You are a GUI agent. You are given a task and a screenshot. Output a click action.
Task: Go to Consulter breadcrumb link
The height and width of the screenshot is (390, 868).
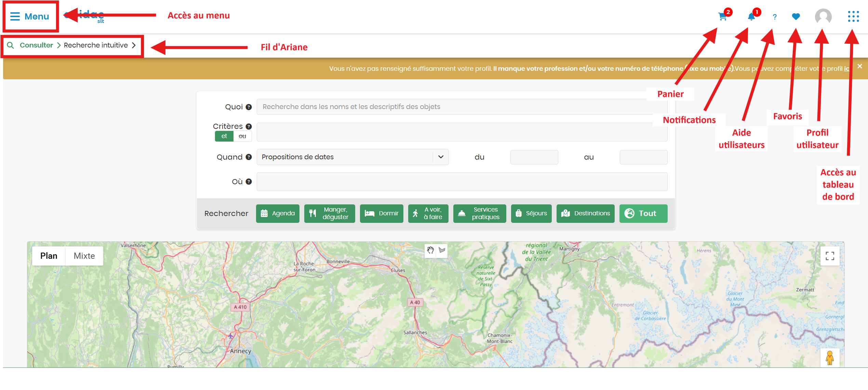(36, 45)
